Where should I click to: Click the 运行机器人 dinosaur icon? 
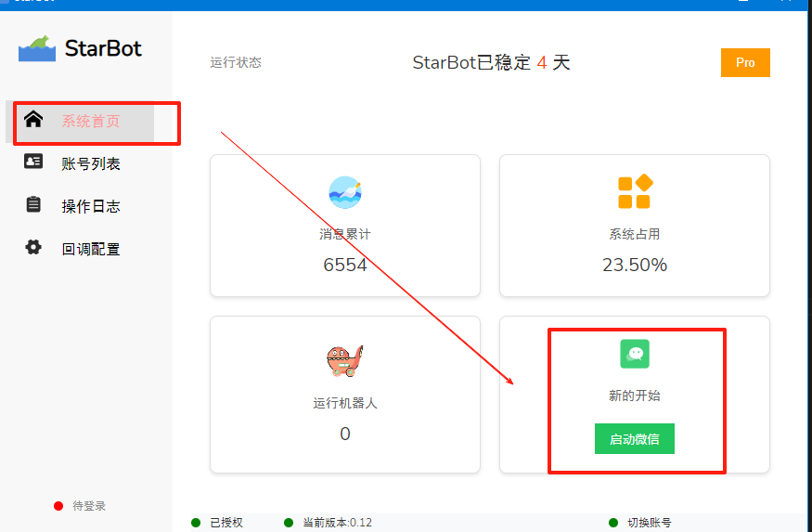(x=344, y=360)
